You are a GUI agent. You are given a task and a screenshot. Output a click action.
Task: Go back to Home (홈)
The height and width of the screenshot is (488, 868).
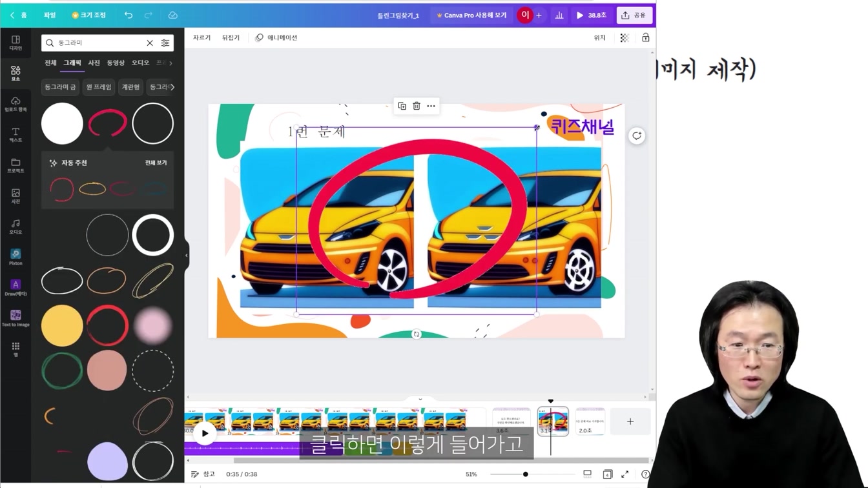point(18,15)
